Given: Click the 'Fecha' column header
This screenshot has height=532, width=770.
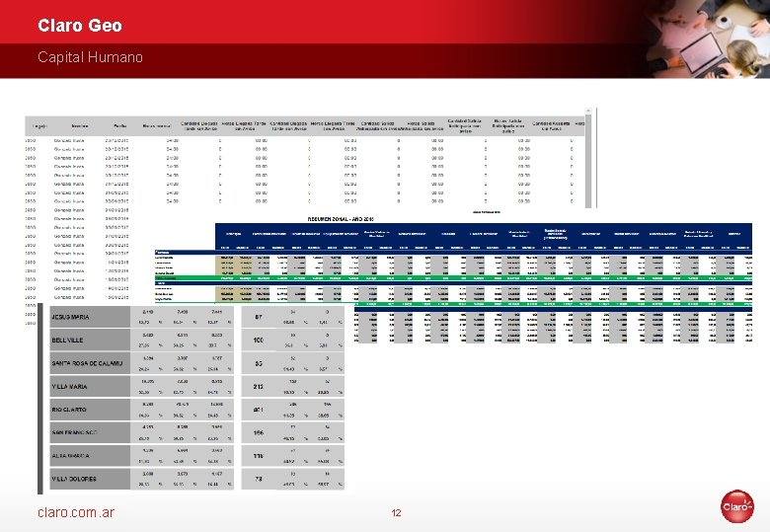Looking at the screenshot, I should click(x=120, y=126).
